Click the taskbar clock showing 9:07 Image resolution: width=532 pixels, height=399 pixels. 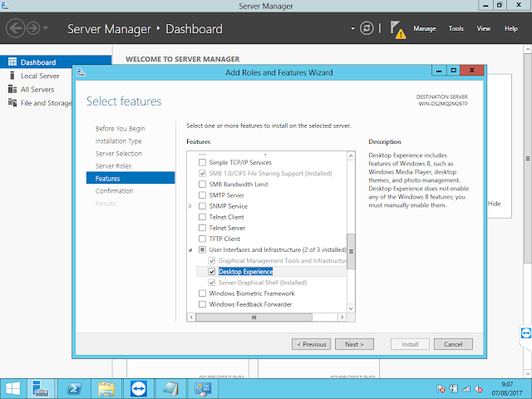[x=507, y=389]
